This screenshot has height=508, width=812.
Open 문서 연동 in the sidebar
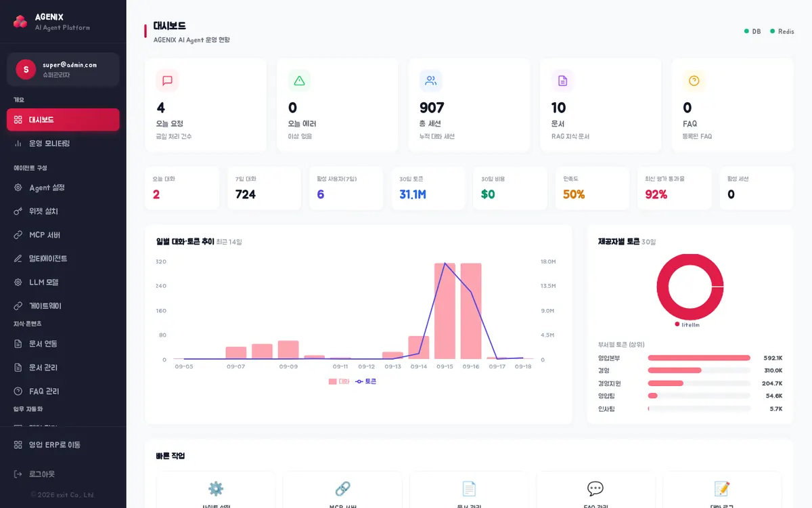click(63, 343)
